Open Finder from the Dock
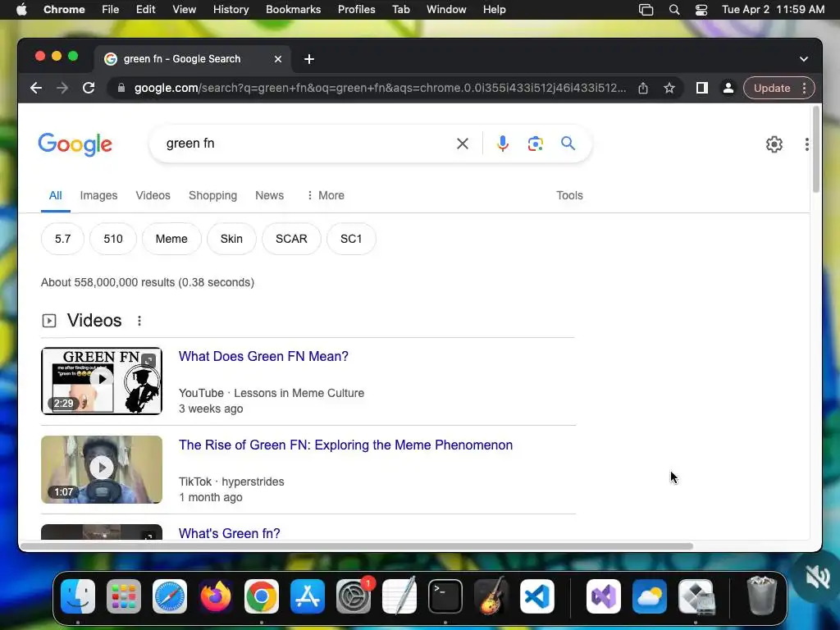This screenshot has width=840, height=630. 78,596
